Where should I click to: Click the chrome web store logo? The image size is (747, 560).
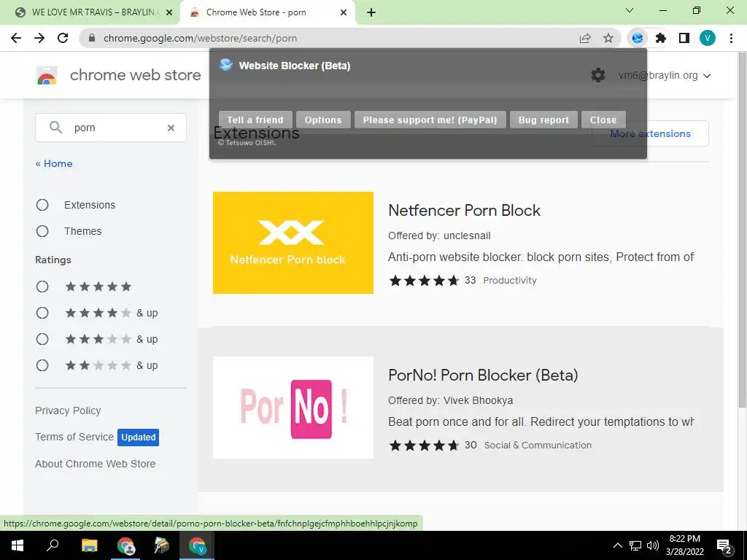coord(47,75)
